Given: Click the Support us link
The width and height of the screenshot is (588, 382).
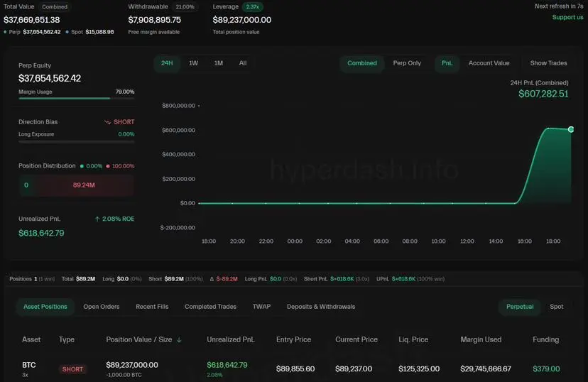Looking at the screenshot, I should click(x=567, y=17).
